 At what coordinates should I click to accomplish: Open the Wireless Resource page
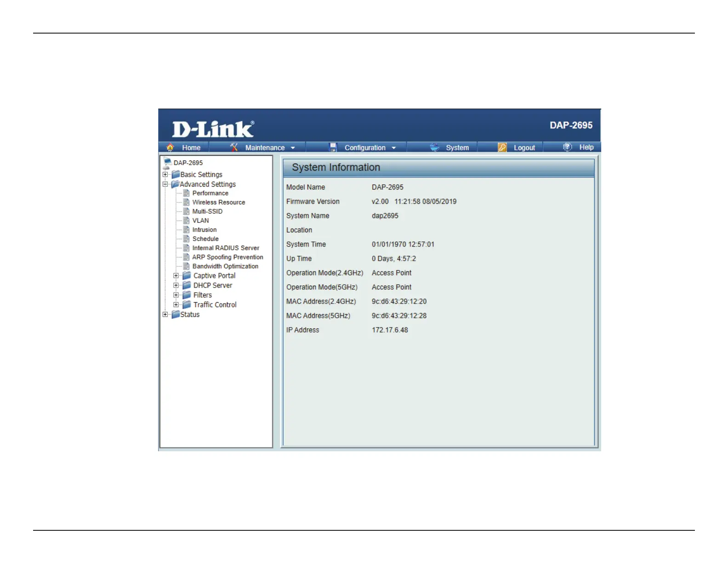(x=219, y=202)
